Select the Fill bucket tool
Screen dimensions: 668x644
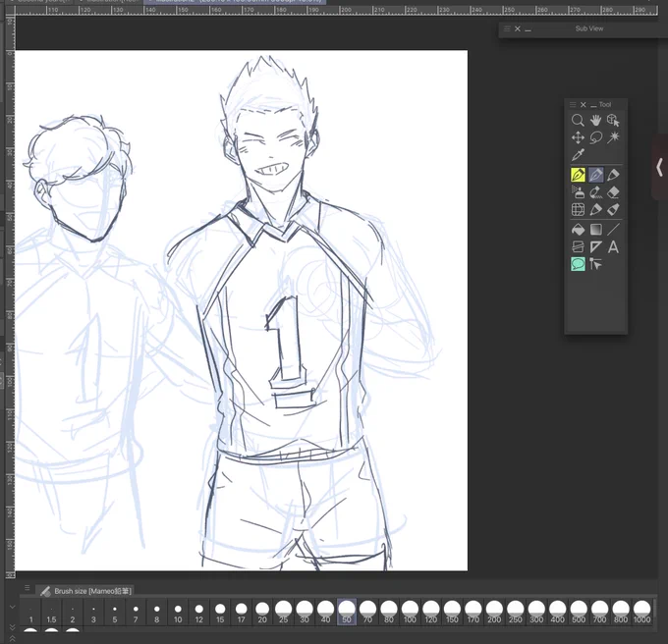click(x=578, y=230)
